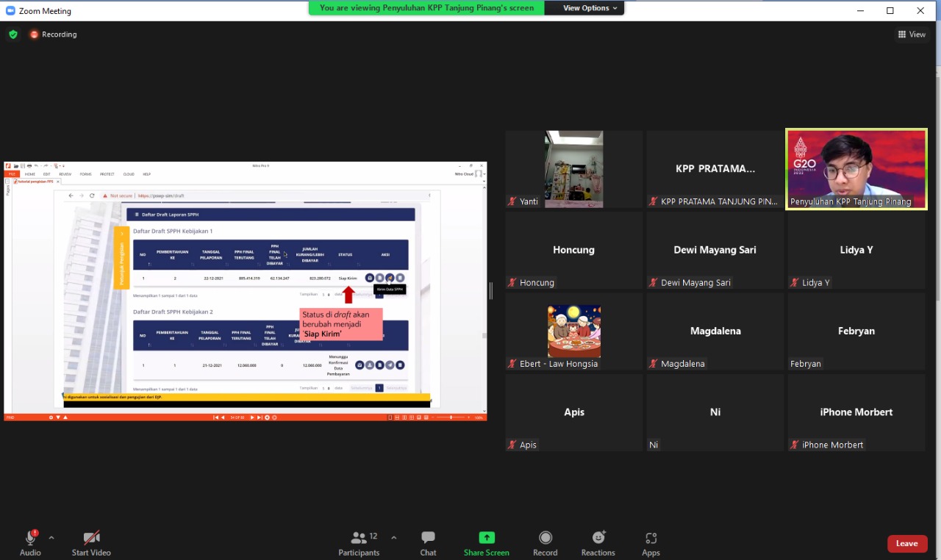
Task: Toggle the meeting Record button
Action: pos(545,539)
